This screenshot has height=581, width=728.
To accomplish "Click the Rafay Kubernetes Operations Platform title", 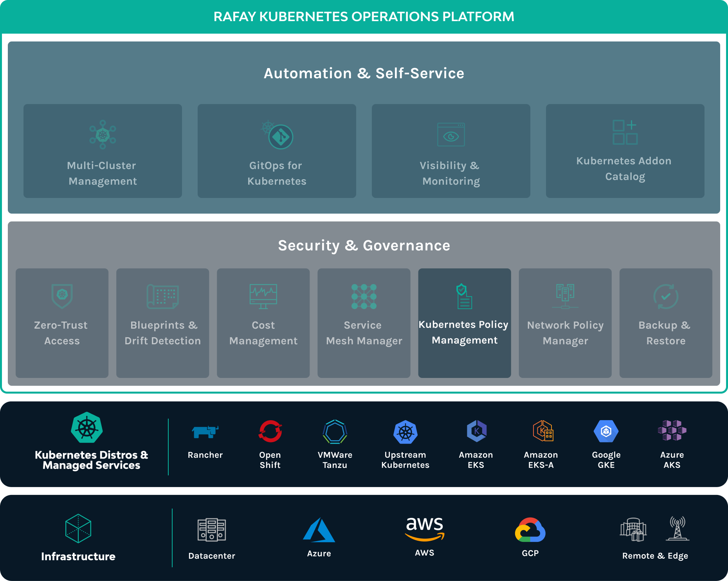I will click(364, 17).
